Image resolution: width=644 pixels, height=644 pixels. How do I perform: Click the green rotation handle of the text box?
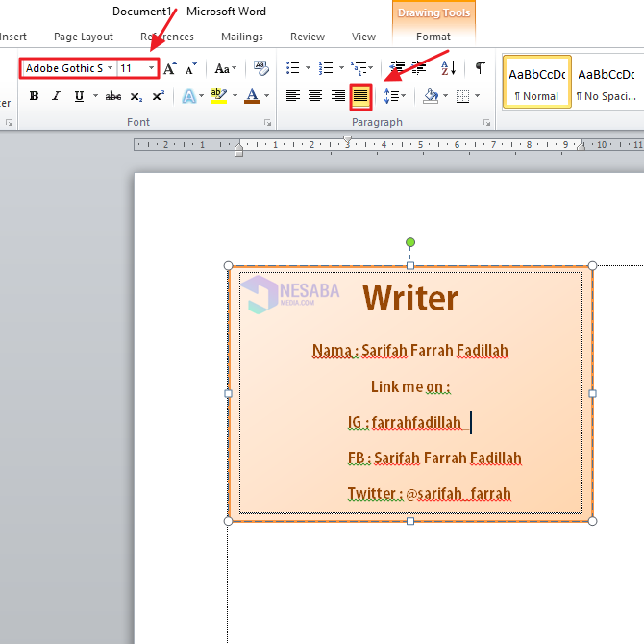click(409, 243)
